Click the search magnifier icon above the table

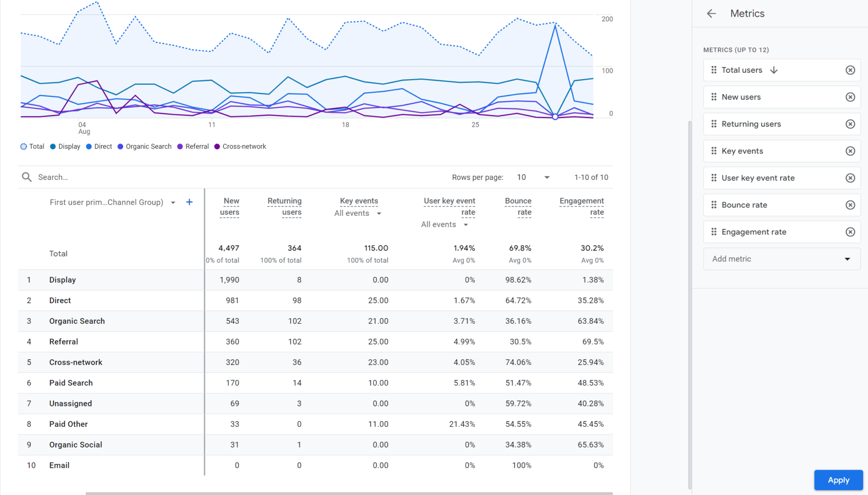point(27,177)
